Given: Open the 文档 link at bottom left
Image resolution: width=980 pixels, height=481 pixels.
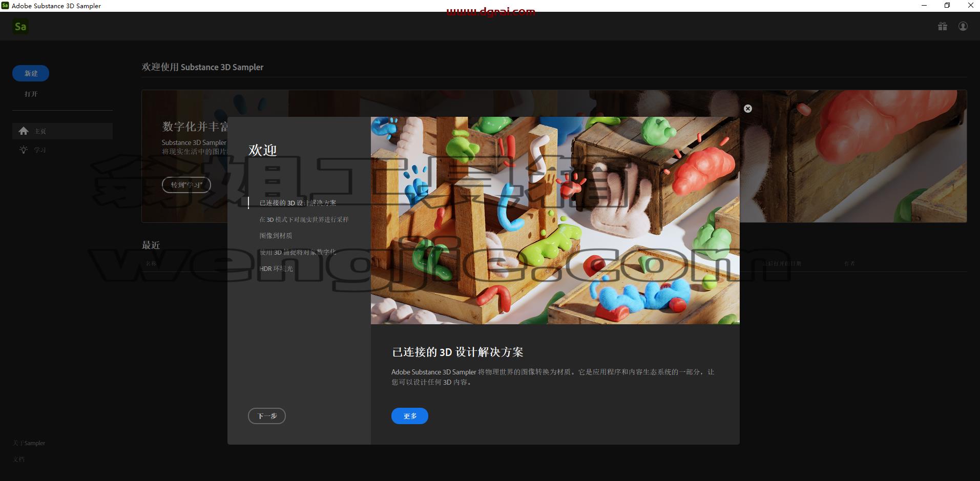Looking at the screenshot, I should point(18,459).
